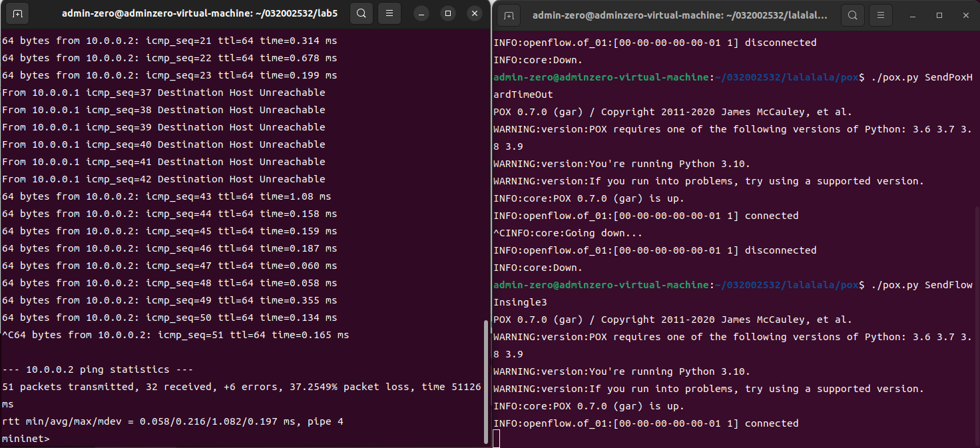Click last "You're running Python 3.10" warning
Viewport: 980px width, 448px height.
pyautogui.click(x=622, y=371)
